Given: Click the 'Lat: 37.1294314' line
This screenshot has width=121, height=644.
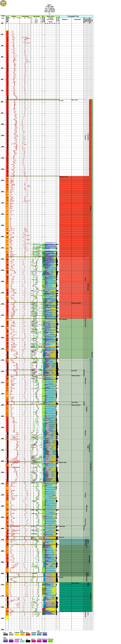Looking at the screenshot, I should click(x=49, y=8).
